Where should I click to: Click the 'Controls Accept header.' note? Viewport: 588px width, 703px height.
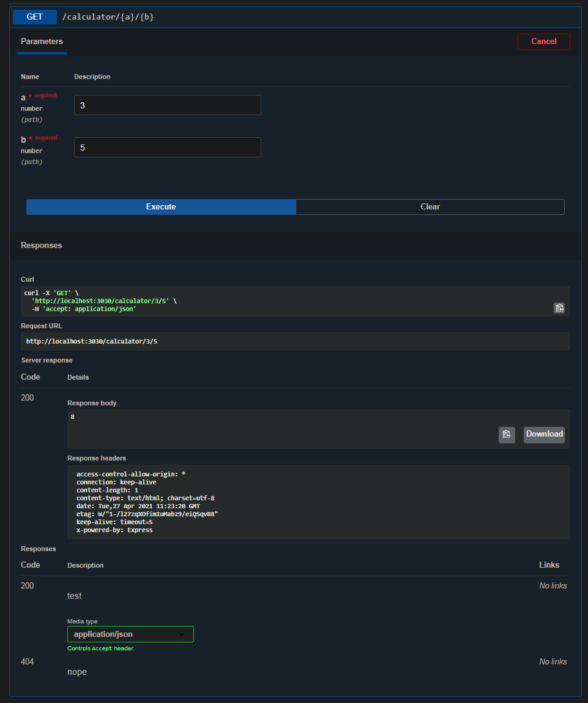pos(101,648)
